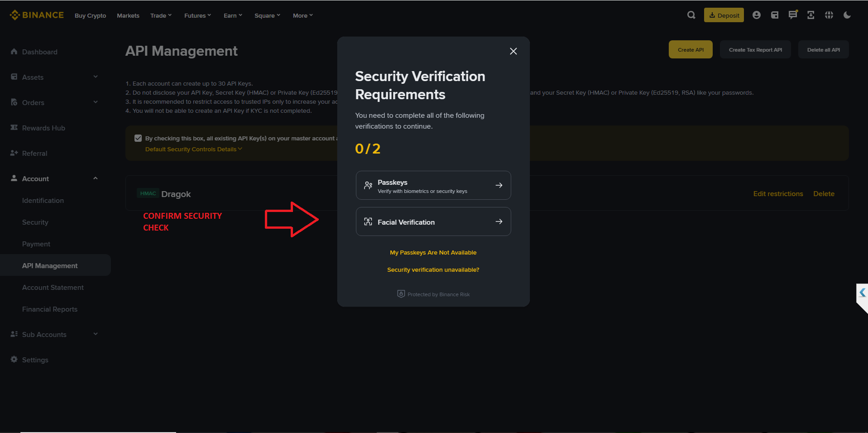Image resolution: width=868 pixels, height=433 pixels.
Task: Expand the Sub Accounts section
Action: coord(96,334)
